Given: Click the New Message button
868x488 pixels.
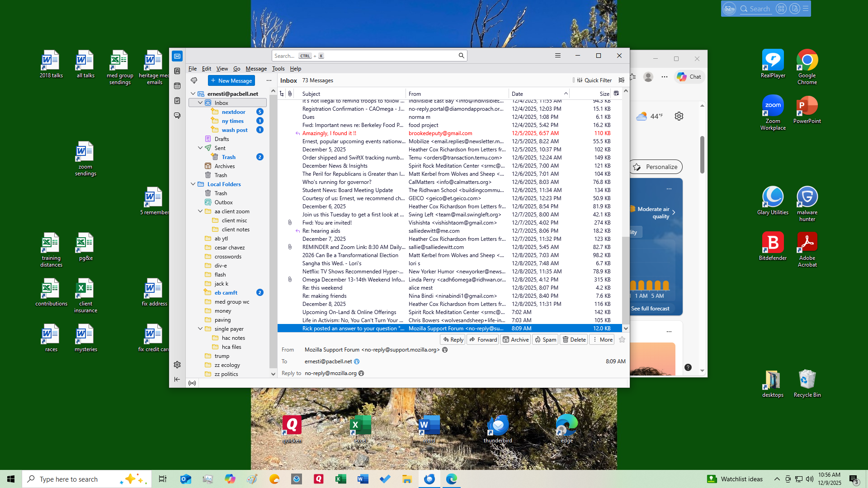Looking at the screenshot, I should pos(231,80).
